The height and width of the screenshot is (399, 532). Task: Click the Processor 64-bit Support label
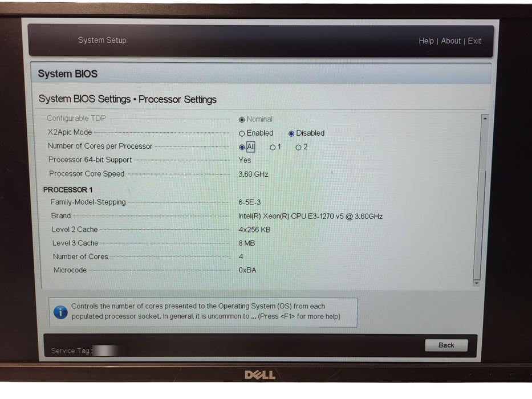click(90, 160)
